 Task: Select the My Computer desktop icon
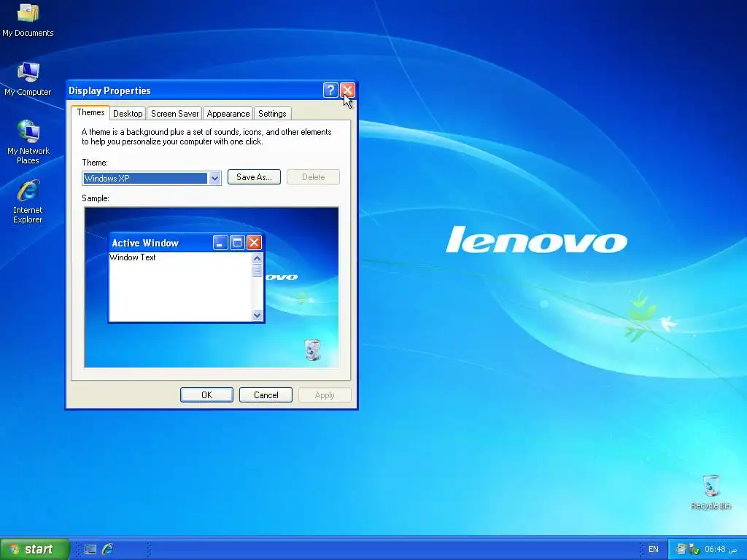28,79
